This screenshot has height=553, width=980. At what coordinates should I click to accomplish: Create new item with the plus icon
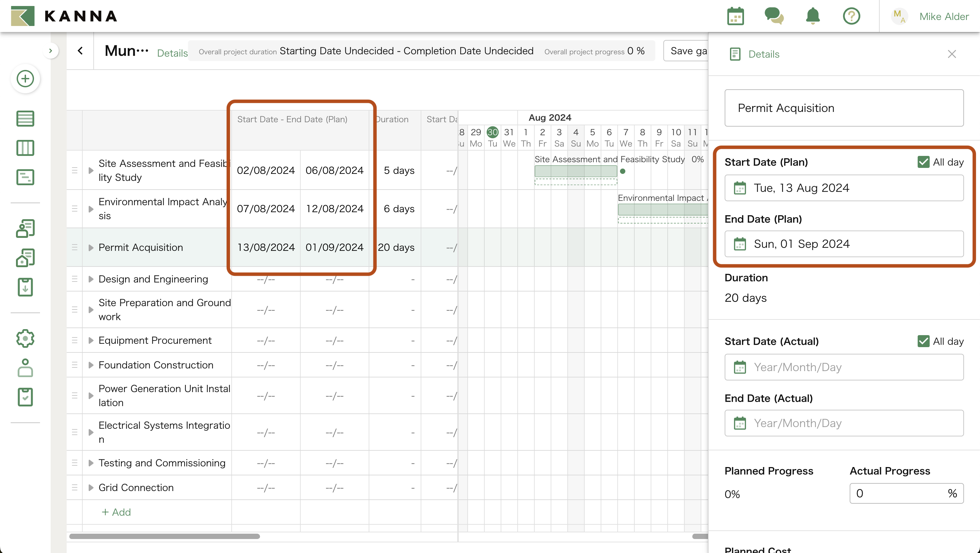25,79
